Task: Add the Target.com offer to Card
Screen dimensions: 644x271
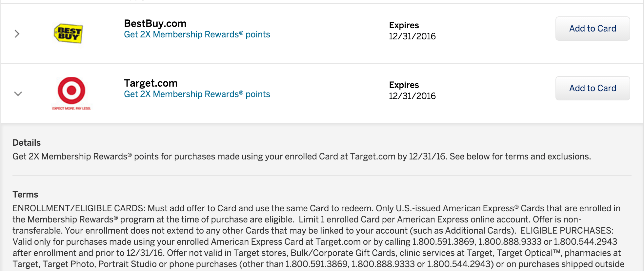Action: click(593, 88)
